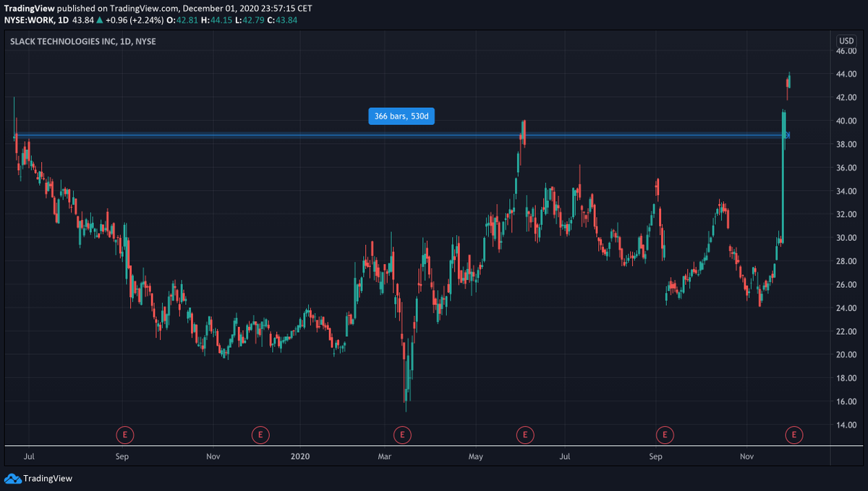Click the 36.00 price axis label
Image resolution: width=868 pixels, height=491 pixels.
846,168
